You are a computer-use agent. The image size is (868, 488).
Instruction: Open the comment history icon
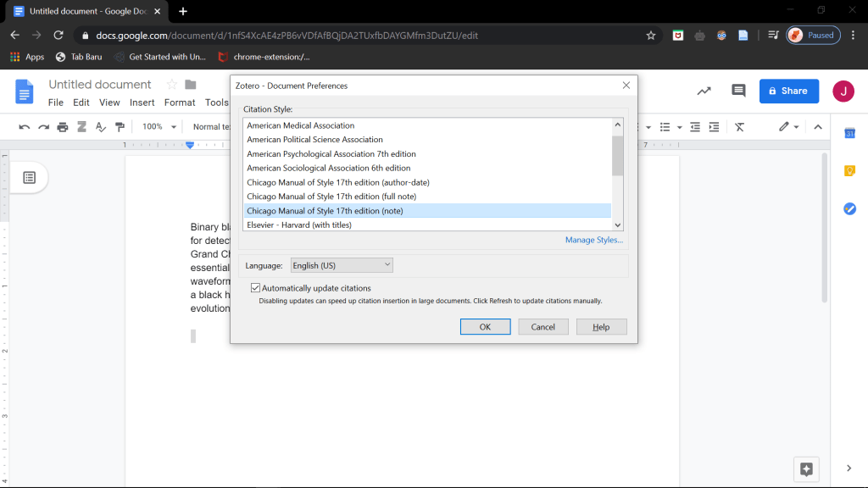click(x=738, y=91)
